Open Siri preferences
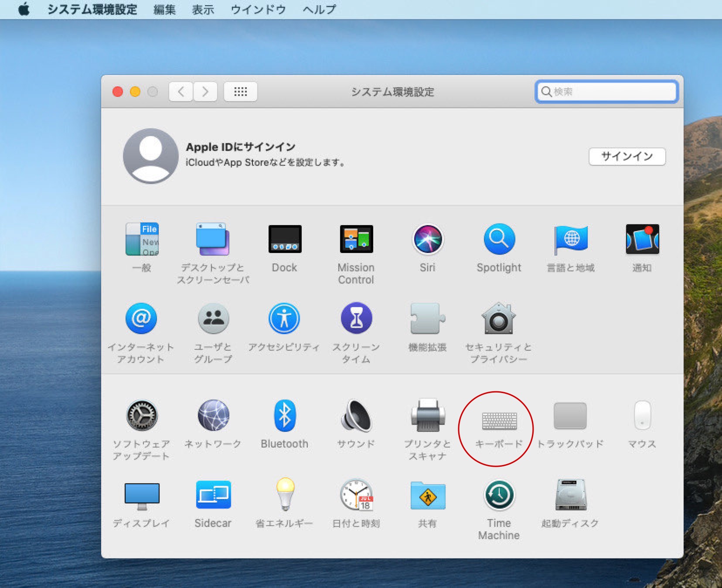Viewport: 722px width, 588px height. (428, 239)
